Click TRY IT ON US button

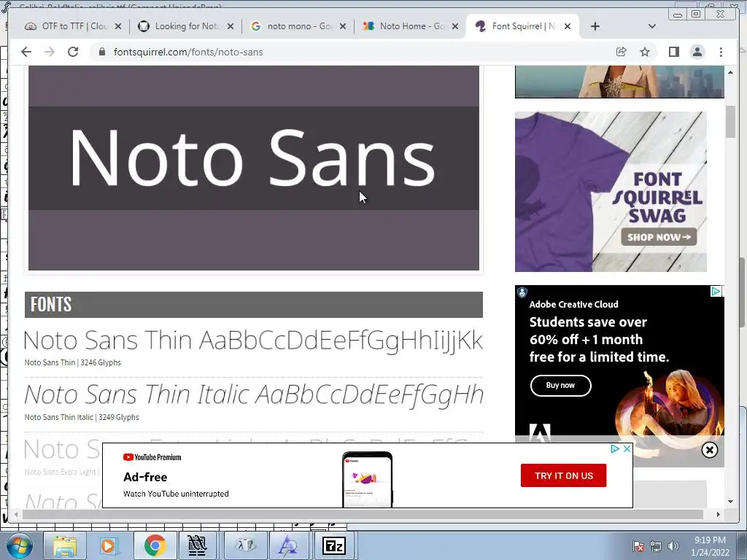[x=564, y=475]
